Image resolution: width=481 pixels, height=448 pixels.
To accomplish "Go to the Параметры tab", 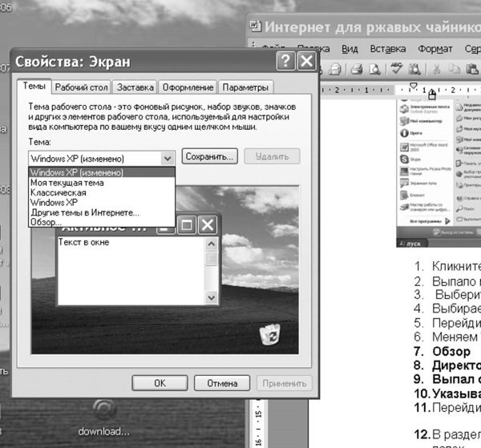I will pos(245,87).
